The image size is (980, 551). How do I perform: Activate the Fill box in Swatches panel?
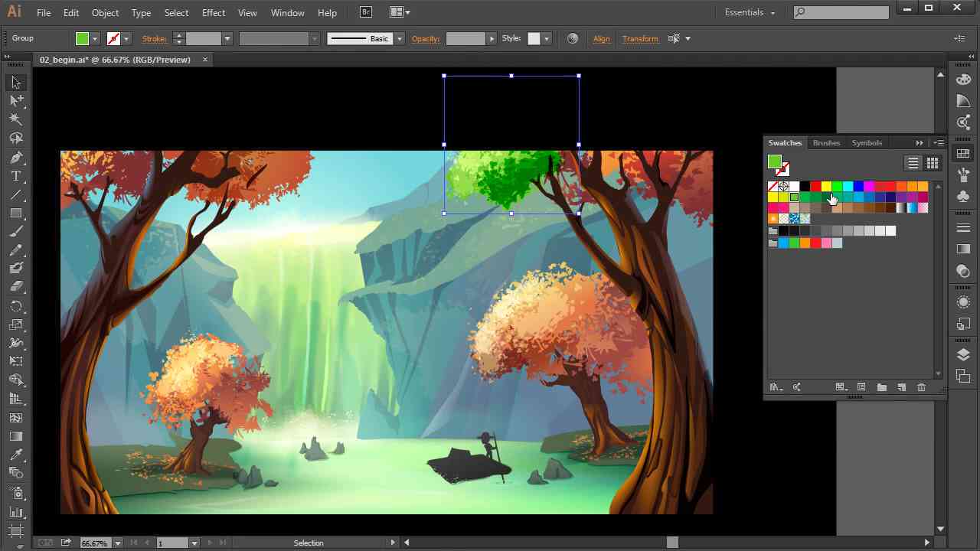(x=775, y=161)
